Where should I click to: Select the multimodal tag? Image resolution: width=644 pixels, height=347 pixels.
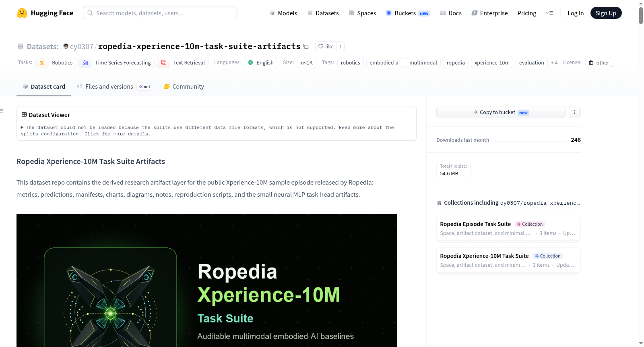pyautogui.click(x=423, y=62)
